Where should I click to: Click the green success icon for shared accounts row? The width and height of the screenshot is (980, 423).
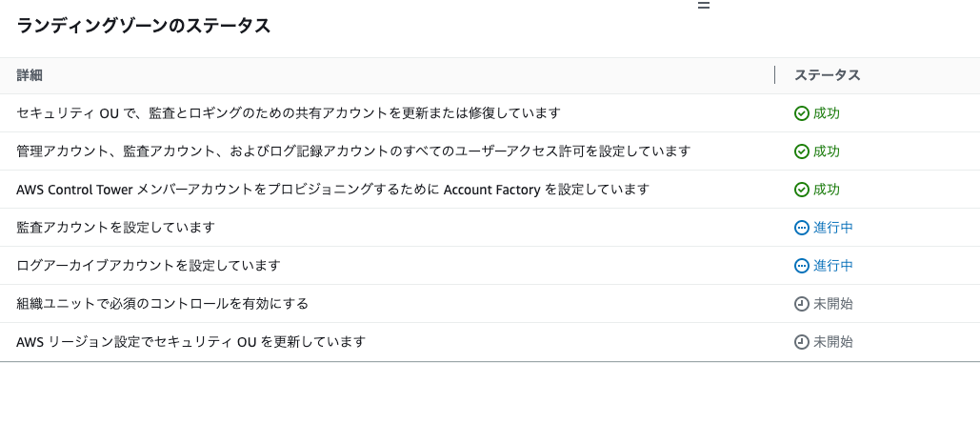point(801,113)
